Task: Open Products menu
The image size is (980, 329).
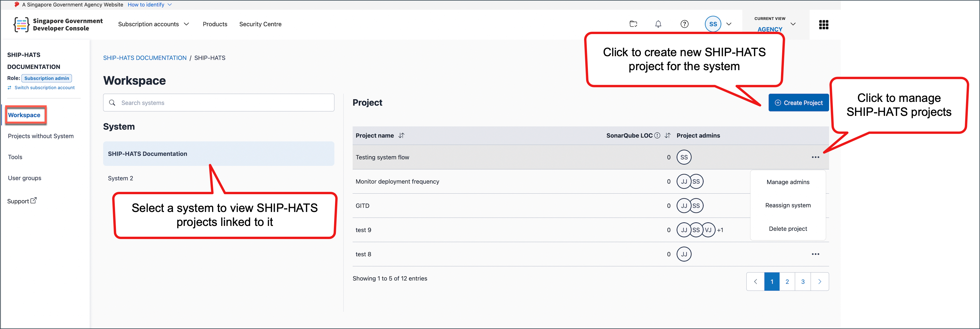Action: pyautogui.click(x=215, y=24)
